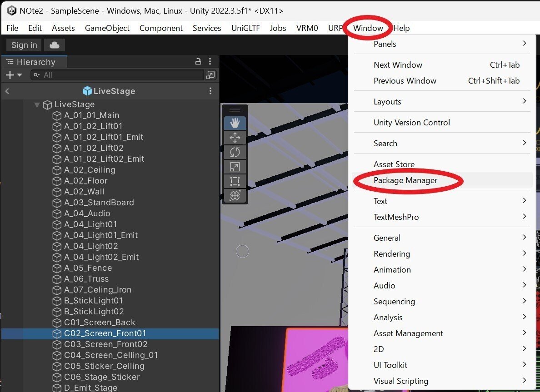The width and height of the screenshot is (540, 392).
Task: Click the cloud services icon
Action: 55,45
